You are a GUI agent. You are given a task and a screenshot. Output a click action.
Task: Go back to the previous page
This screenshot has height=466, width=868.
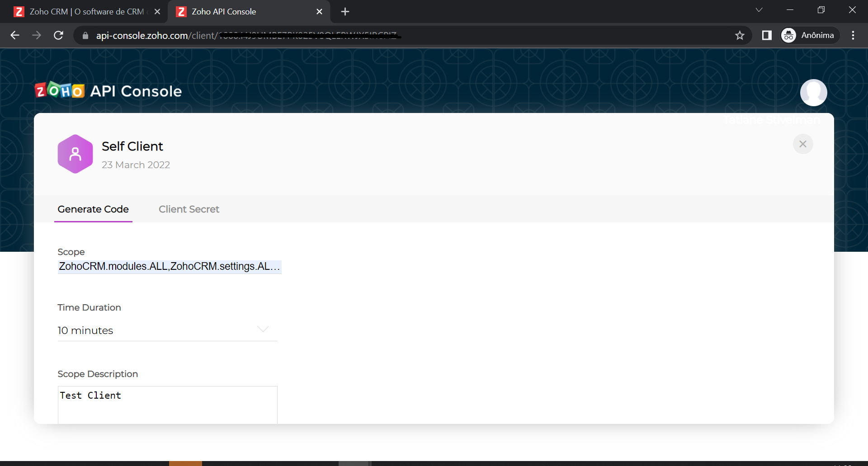[x=15, y=35]
